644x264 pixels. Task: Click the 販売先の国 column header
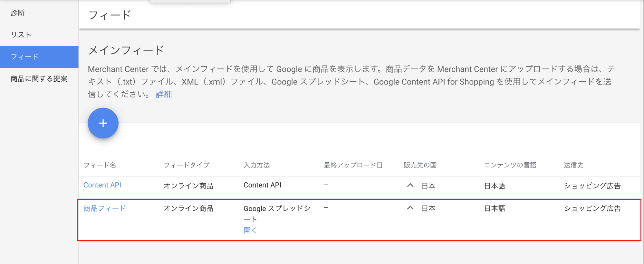pyautogui.click(x=420, y=165)
